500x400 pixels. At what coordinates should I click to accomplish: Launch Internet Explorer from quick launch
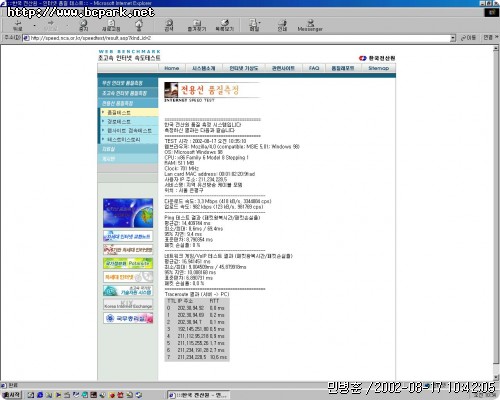(x=40, y=395)
